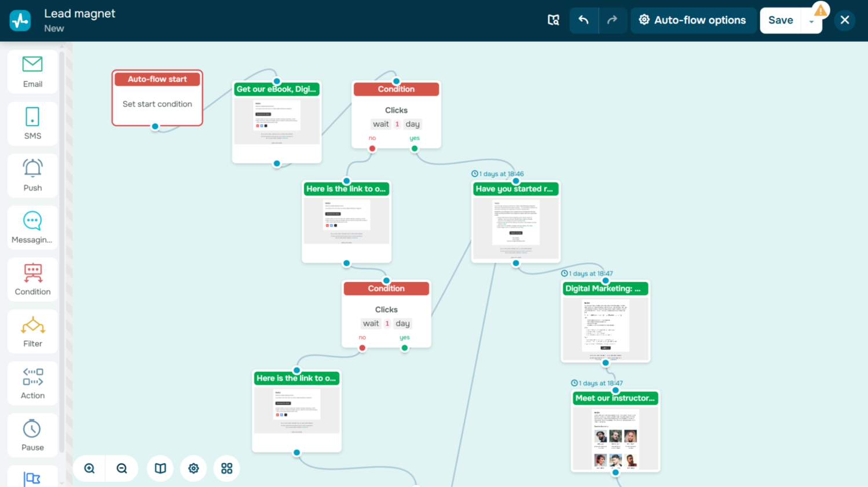Image resolution: width=868 pixels, height=487 pixels.
Task: Save the Lead magnet flow
Action: pos(780,20)
